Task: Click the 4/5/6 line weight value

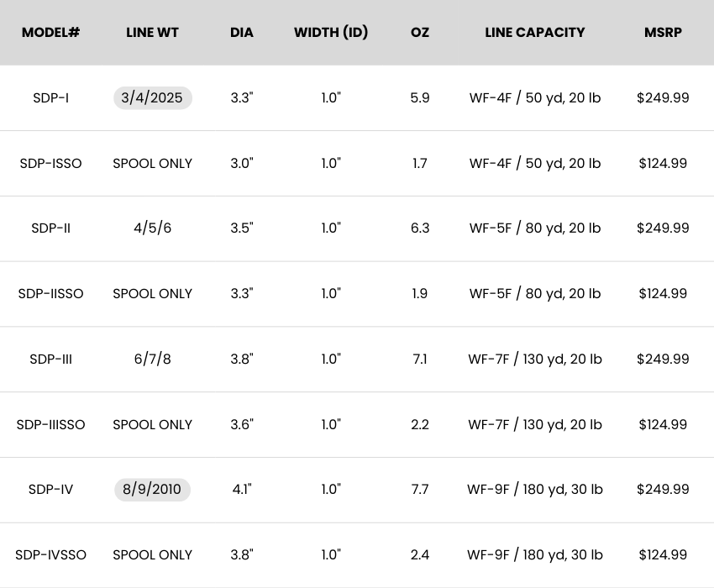Action: tap(152, 228)
